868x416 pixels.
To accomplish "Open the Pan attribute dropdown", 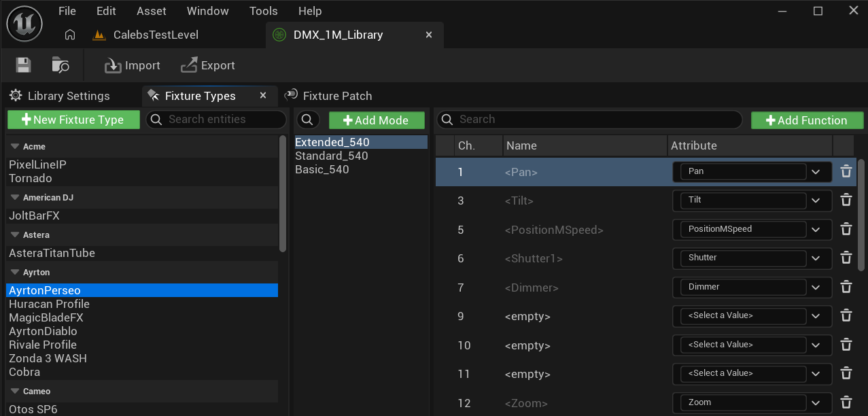I will 752,171.
